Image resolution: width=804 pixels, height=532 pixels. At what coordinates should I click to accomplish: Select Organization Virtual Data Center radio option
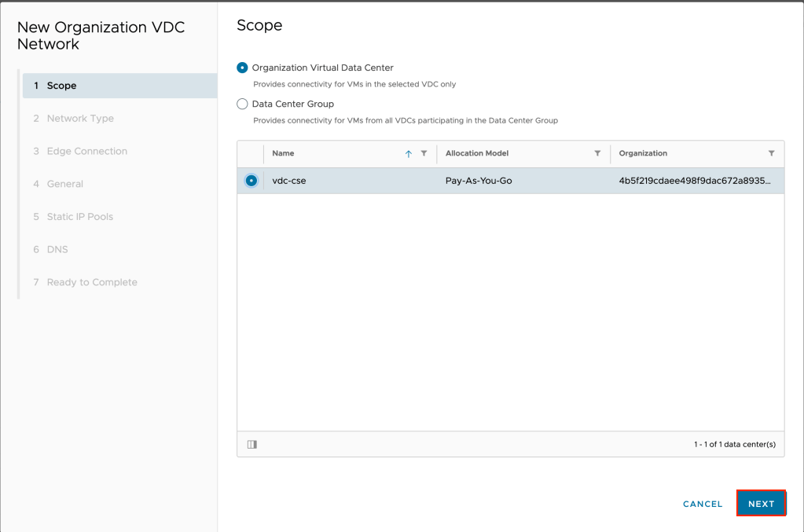[x=242, y=68]
